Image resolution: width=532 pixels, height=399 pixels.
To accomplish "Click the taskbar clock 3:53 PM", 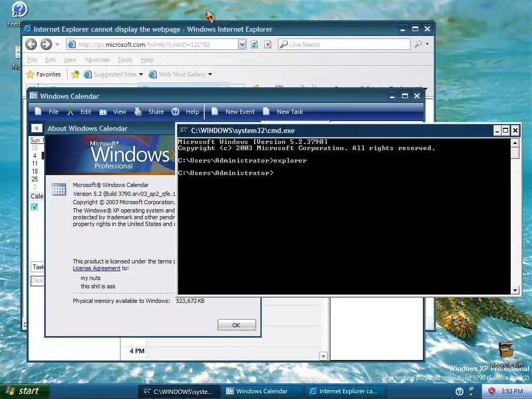I will click(512, 392).
